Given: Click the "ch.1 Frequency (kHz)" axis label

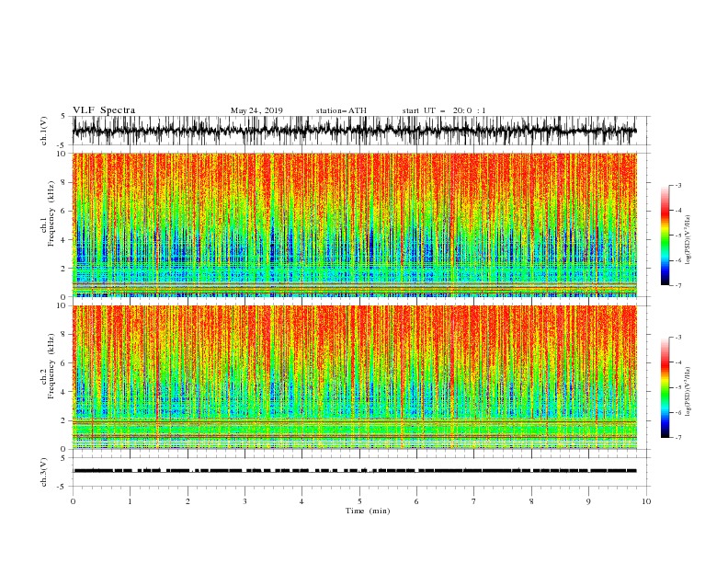Looking at the screenshot, I should point(48,213).
